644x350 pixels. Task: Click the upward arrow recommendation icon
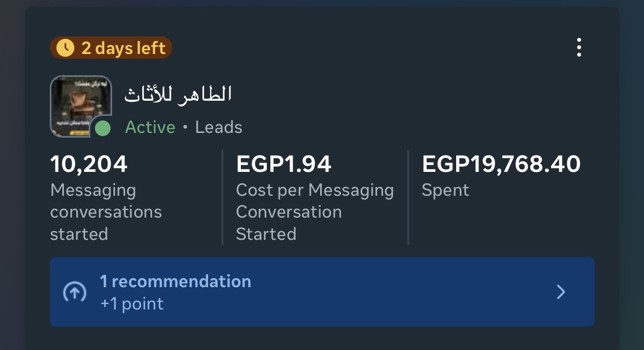[x=75, y=292]
